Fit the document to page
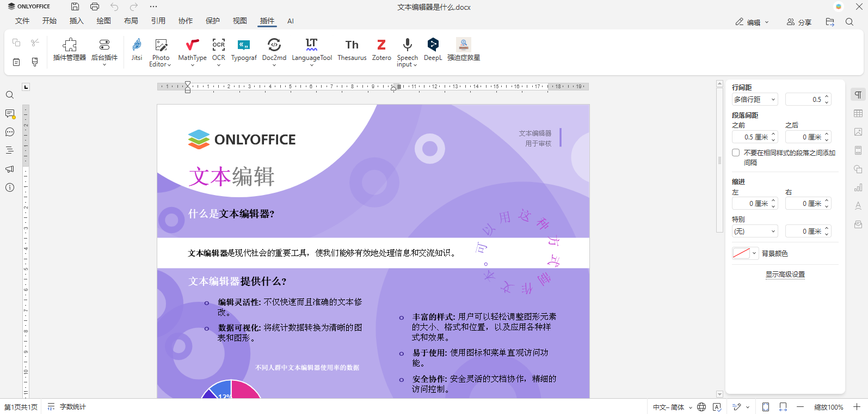The image size is (868, 414). 766,407
